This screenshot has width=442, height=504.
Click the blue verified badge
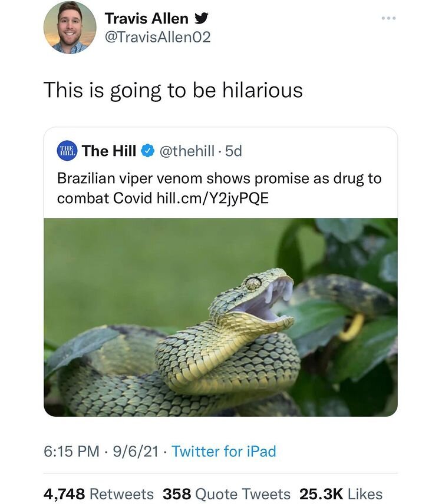point(148,151)
